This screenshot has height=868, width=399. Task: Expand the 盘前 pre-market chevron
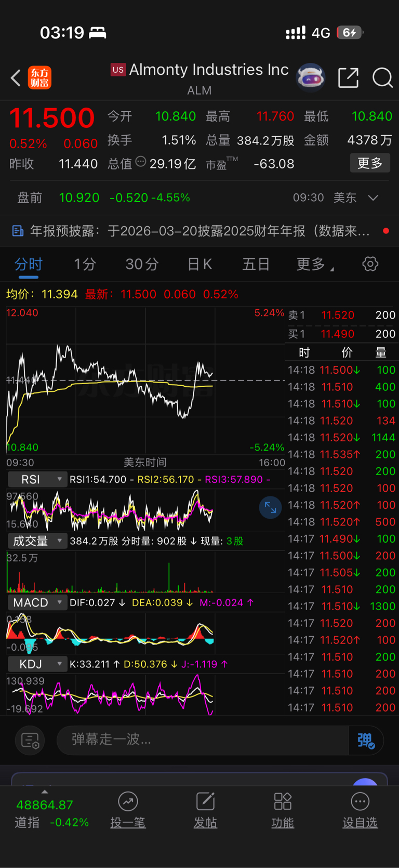tap(373, 198)
